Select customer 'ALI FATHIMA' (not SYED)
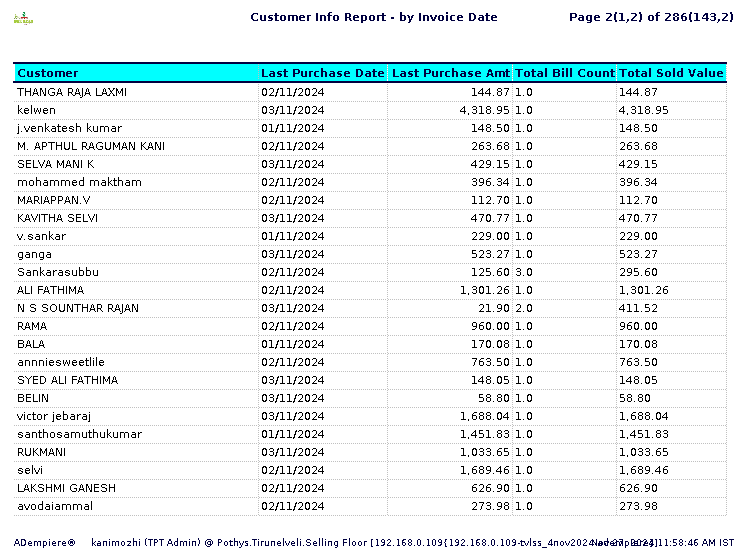 tap(51, 290)
